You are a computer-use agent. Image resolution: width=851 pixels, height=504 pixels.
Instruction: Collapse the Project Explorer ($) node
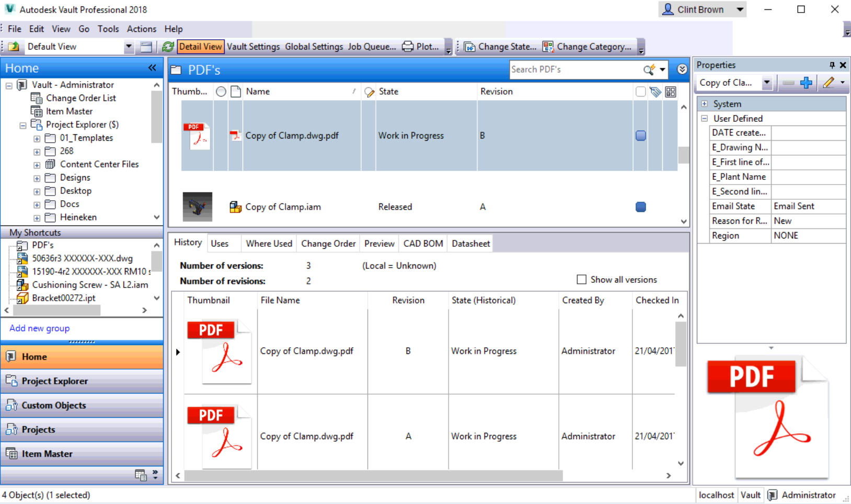[x=23, y=125]
